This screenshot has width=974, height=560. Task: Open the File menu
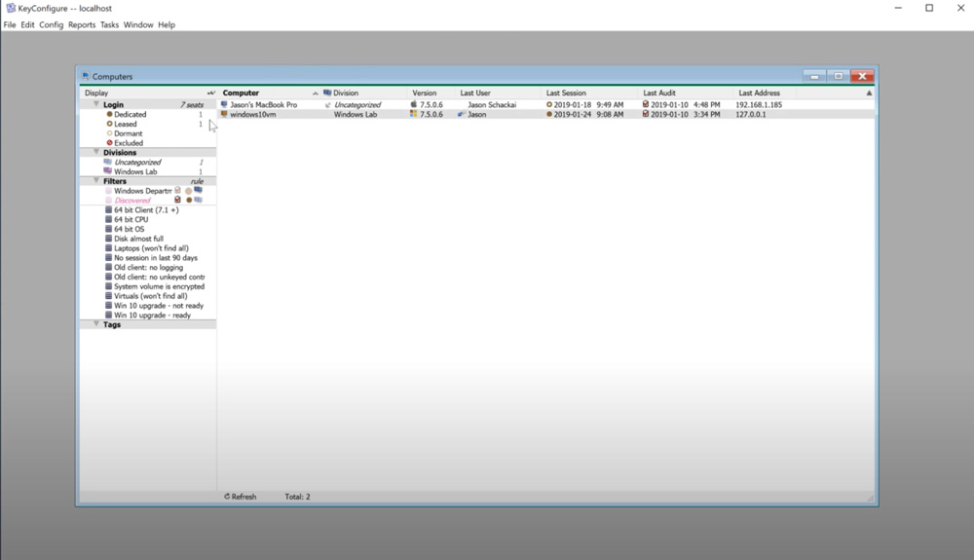tap(10, 24)
